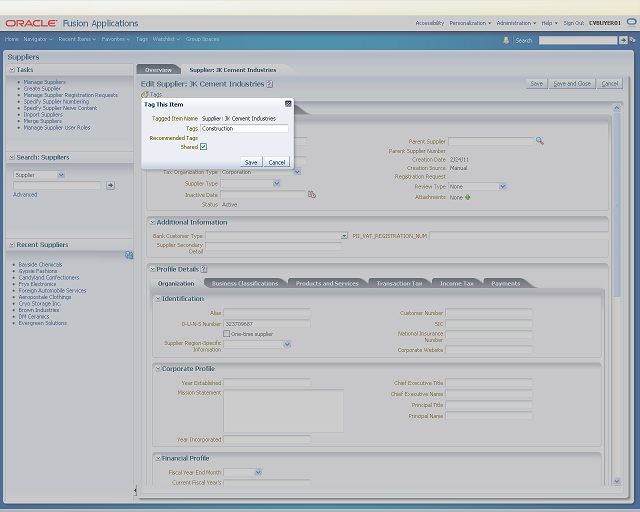Open Supplier search type dropdown
This screenshot has height=512, width=640.
pyautogui.click(x=61, y=175)
